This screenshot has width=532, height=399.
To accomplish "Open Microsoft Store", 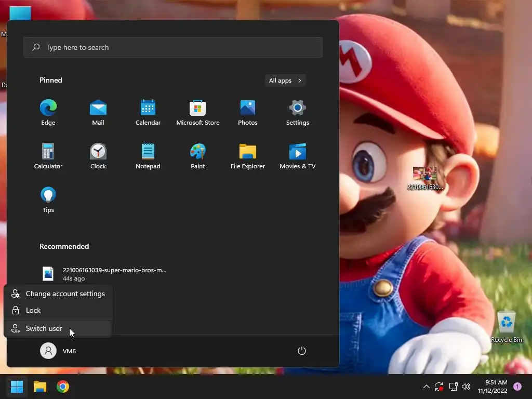I will (198, 113).
